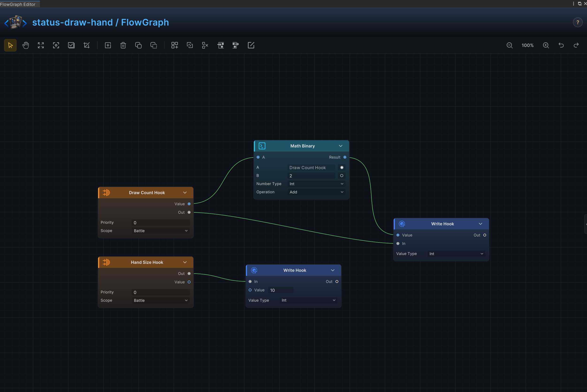Click Draw Count Hook Value output port

[189, 204]
